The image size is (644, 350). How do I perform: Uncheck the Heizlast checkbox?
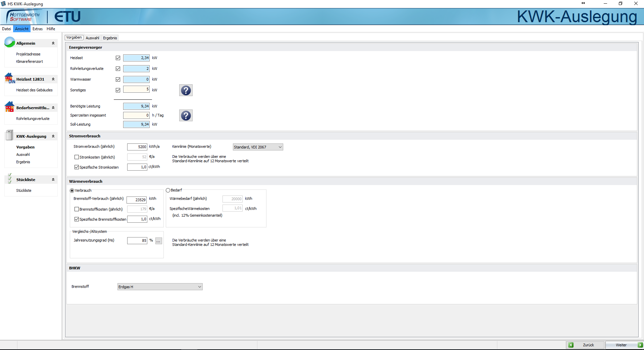pos(118,58)
